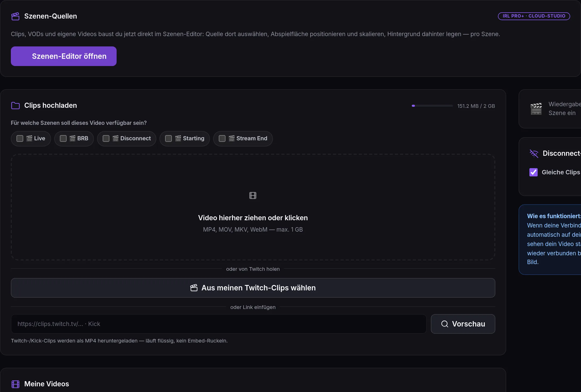Click the 'MP4, MOV, MKV, WebM — max. 1 GB' text

[x=253, y=230]
